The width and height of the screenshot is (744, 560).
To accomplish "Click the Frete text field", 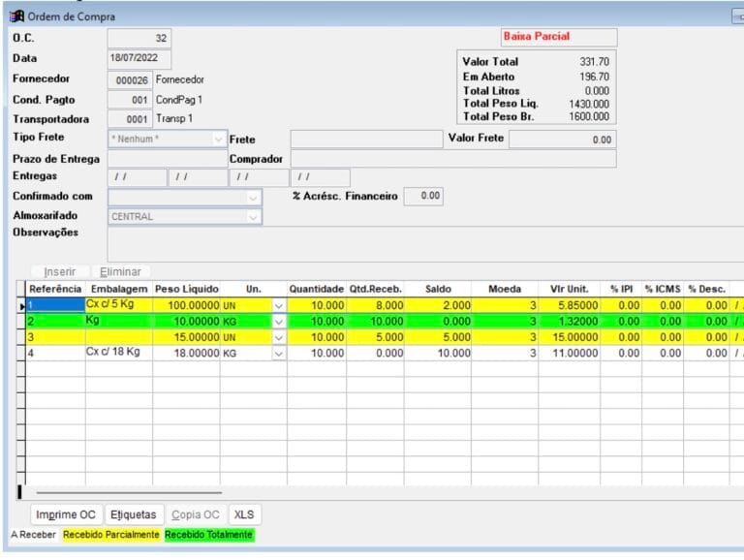I will pyautogui.click(x=367, y=140).
